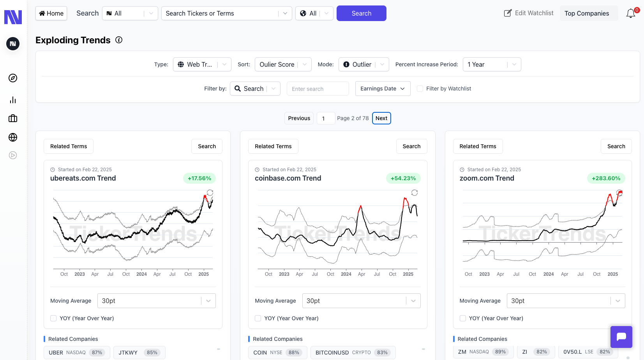Click the round profile avatar in sidebar
This screenshot has height=360, width=644.
(x=13, y=44)
